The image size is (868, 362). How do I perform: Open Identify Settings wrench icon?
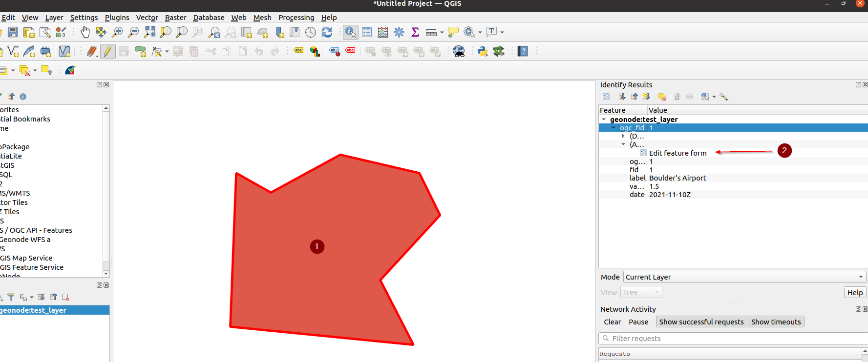tap(724, 97)
